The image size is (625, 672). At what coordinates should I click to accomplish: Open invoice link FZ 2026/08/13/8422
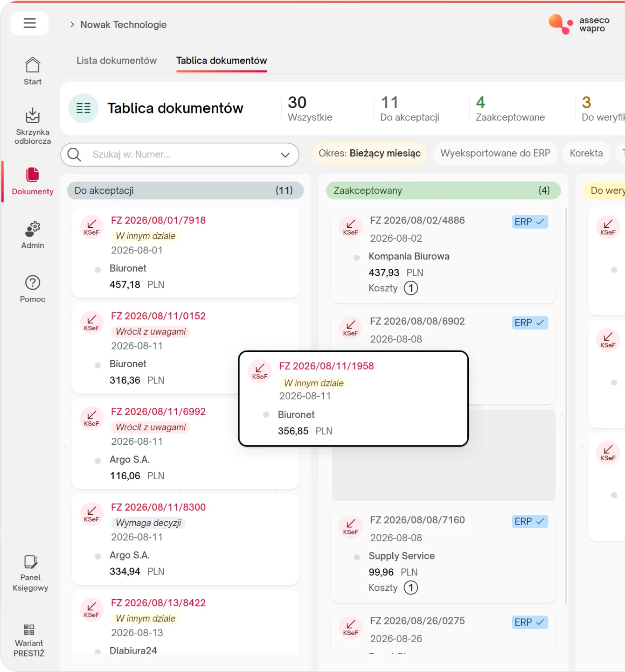(158, 603)
